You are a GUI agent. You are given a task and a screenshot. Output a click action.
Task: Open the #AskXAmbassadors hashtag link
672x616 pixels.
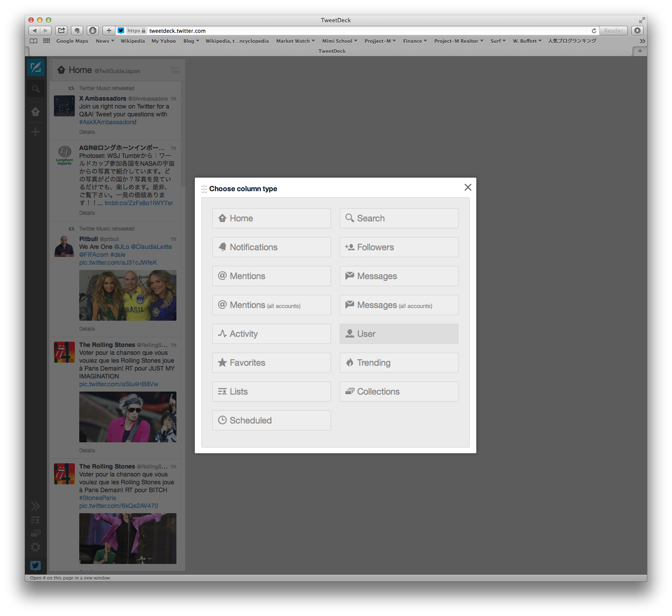coord(108,122)
